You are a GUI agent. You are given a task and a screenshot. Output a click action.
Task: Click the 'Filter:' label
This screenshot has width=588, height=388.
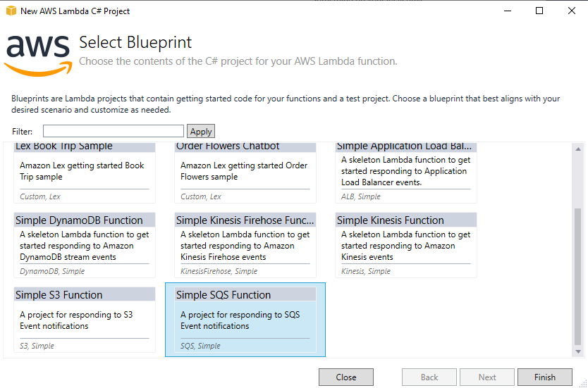tap(22, 132)
